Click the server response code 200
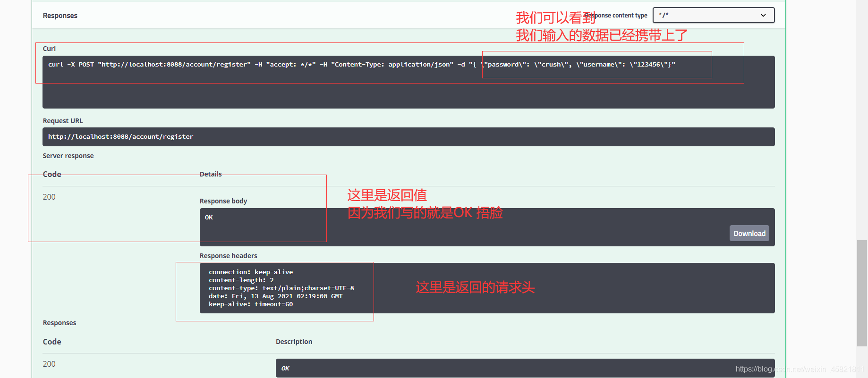This screenshot has height=378, width=868. (x=49, y=197)
